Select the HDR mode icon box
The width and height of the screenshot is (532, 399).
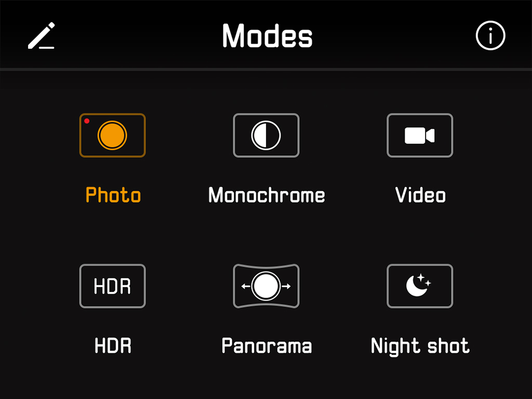click(x=112, y=286)
